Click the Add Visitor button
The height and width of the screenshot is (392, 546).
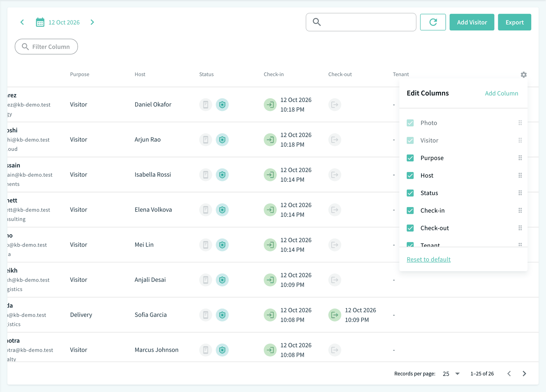pyautogui.click(x=472, y=22)
